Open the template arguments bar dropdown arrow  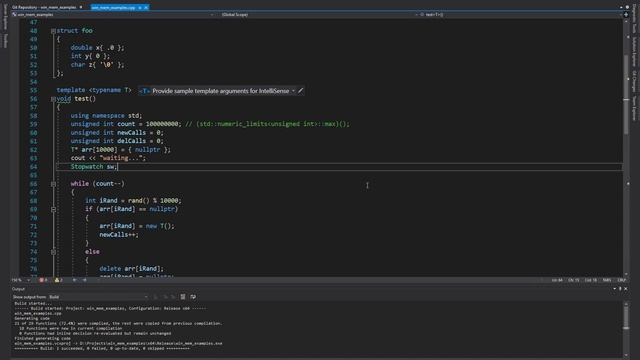(293, 91)
